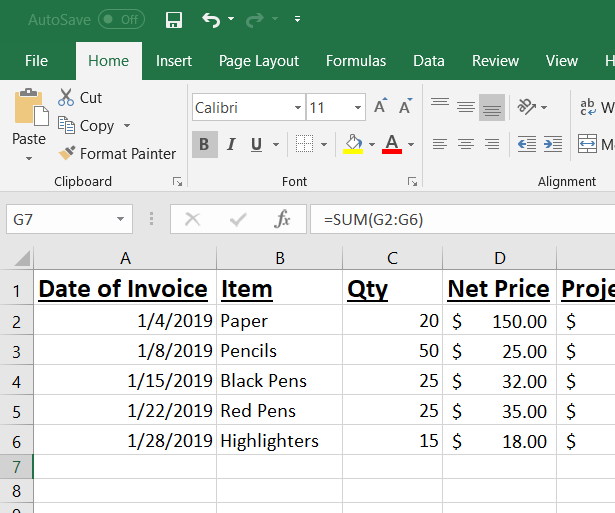Expand the Name Box dropdown arrow
This screenshot has height=513, width=615.
pyautogui.click(x=121, y=219)
